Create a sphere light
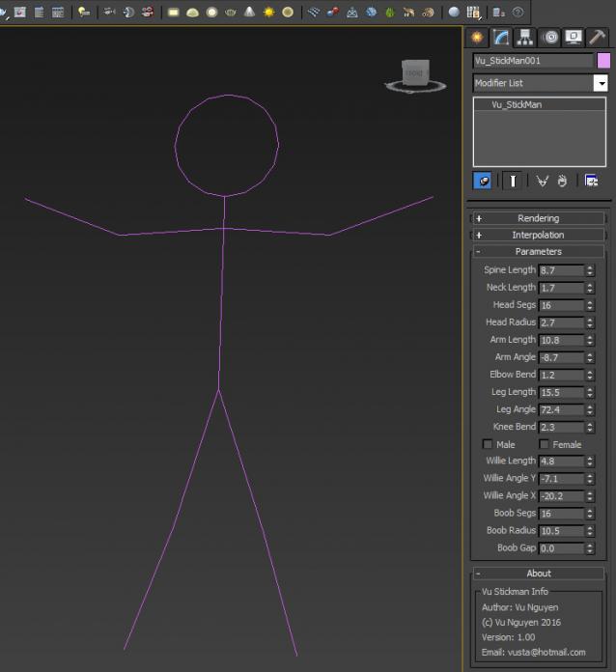This screenshot has width=616, height=672. (x=211, y=13)
